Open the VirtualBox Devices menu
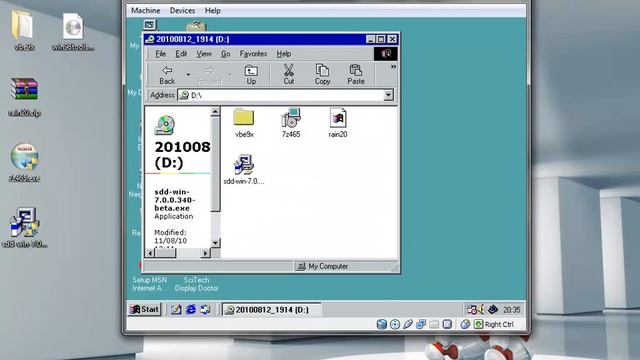The height and width of the screenshot is (360, 640). point(182,11)
